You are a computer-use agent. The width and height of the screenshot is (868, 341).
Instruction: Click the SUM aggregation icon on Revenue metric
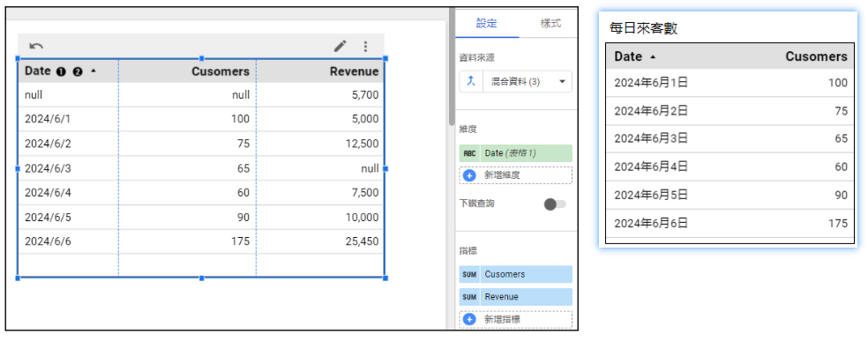click(x=469, y=297)
